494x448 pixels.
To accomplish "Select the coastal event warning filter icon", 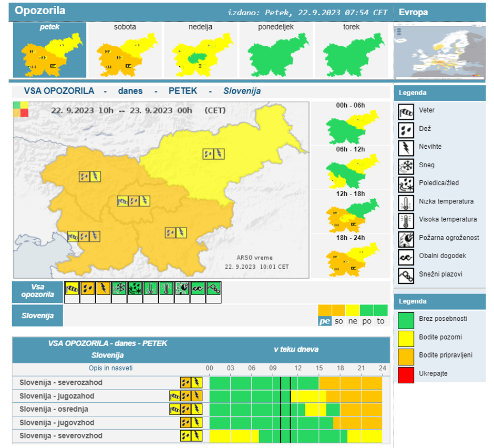I will (198, 289).
